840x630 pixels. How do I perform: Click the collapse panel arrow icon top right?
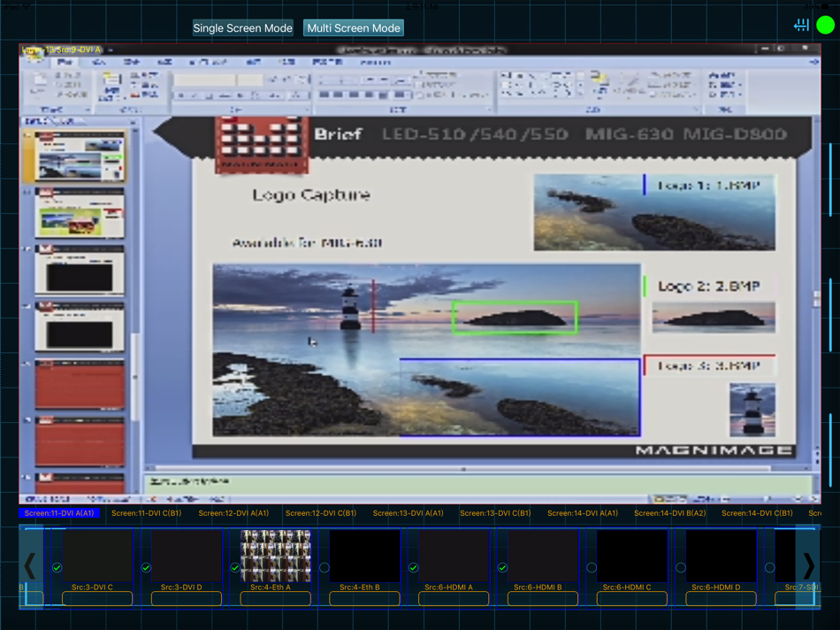[x=801, y=26]
